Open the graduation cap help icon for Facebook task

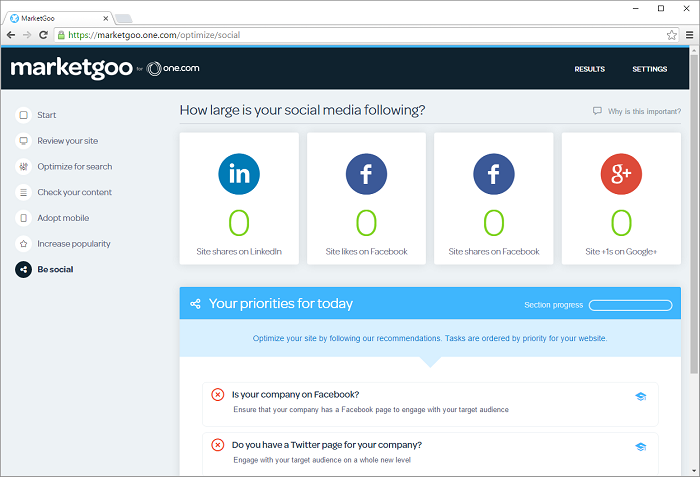[641, 396]
